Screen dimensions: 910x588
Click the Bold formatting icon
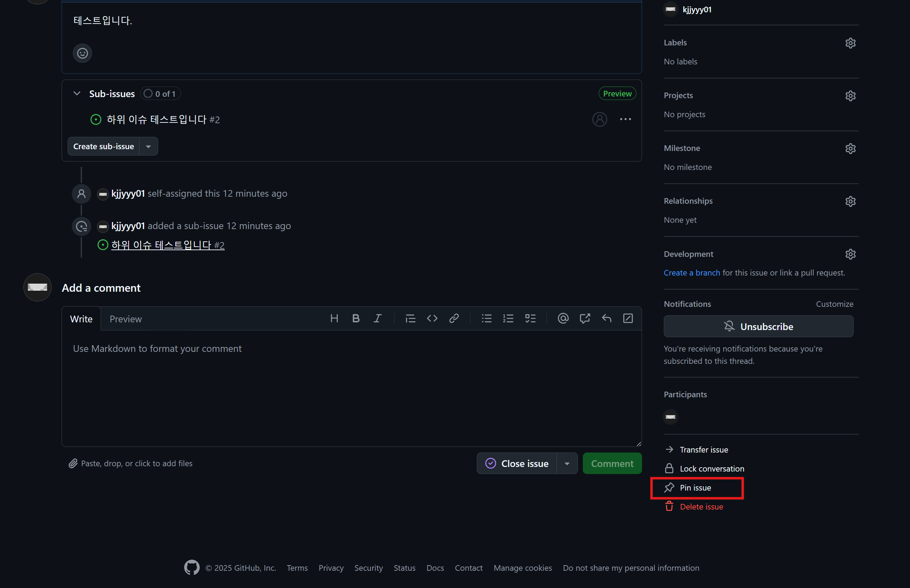[x=356, y=318]
